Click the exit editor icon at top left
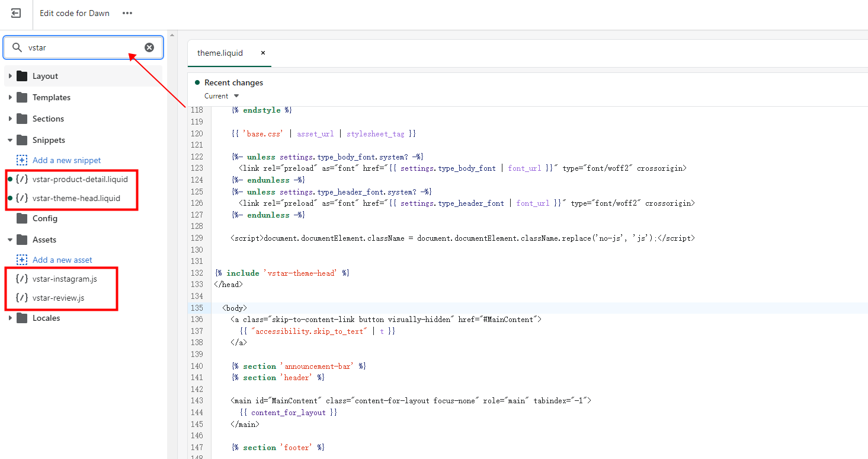 pyautogui.click(x=16, y=13)
